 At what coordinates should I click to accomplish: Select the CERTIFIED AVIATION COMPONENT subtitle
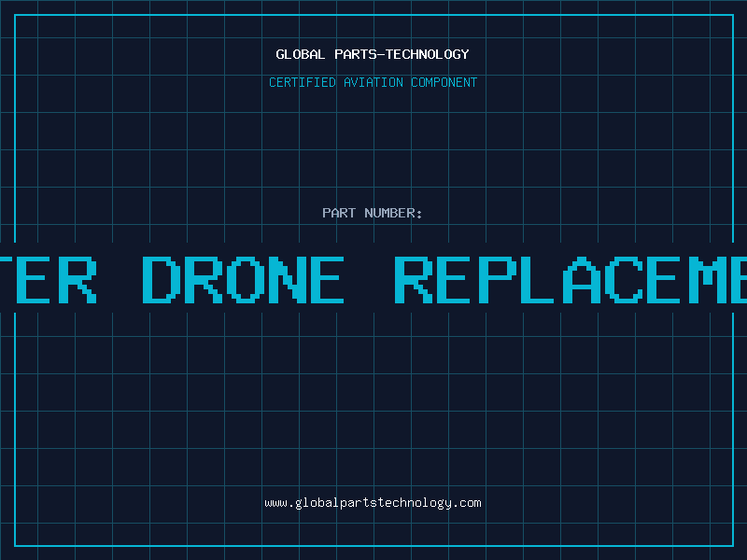click(373, 82)
